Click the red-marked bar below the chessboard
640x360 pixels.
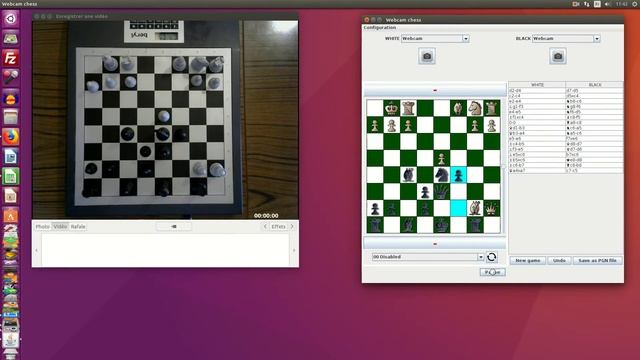(435, 244)
